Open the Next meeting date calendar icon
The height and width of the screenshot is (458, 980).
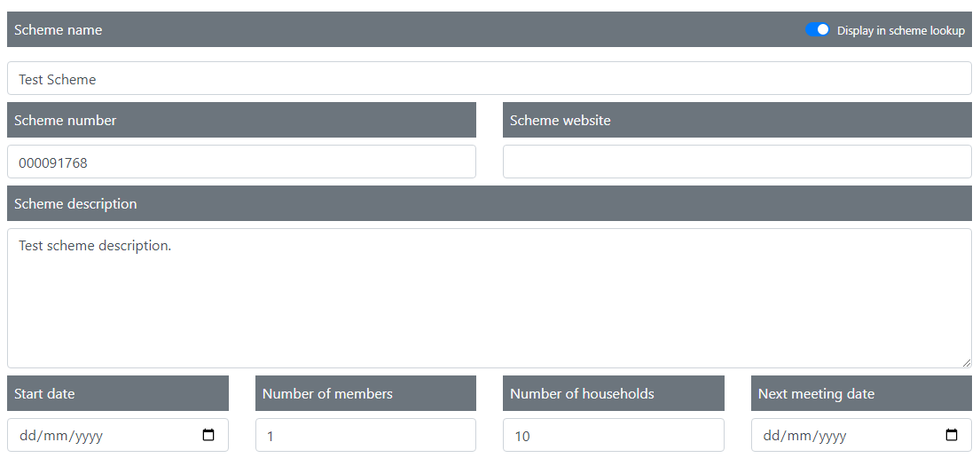952,436
